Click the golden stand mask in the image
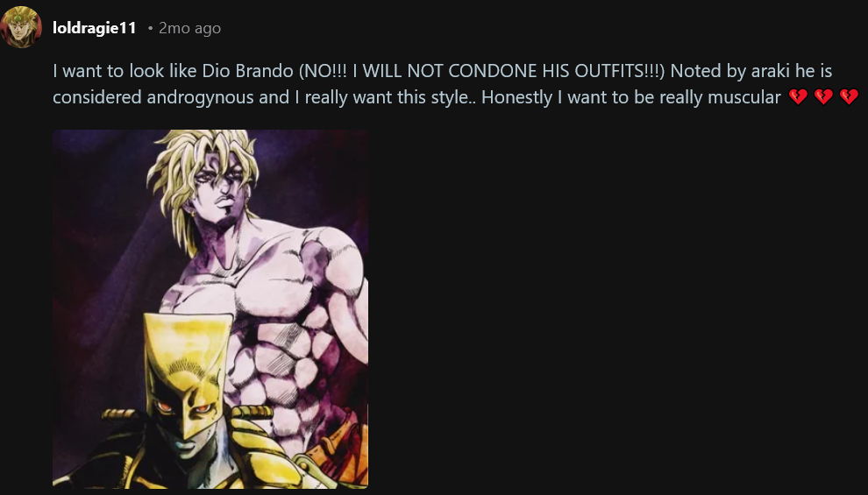 click(x=189, y=376)
